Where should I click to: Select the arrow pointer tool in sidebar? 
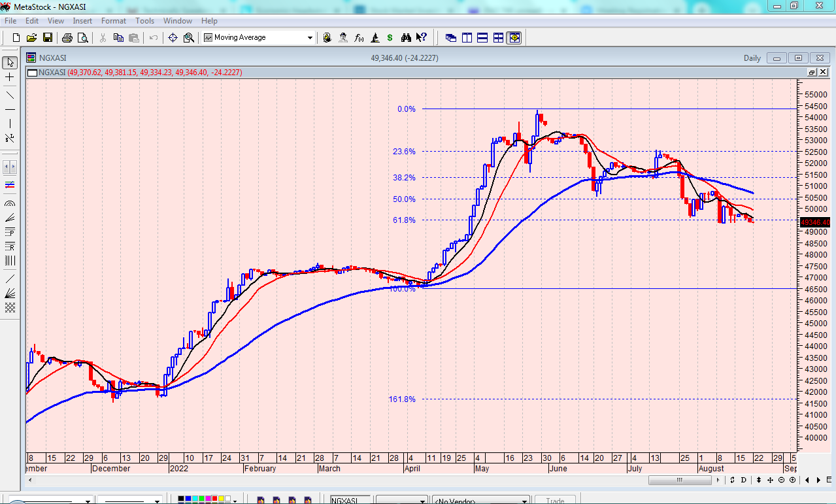(10, 63)
